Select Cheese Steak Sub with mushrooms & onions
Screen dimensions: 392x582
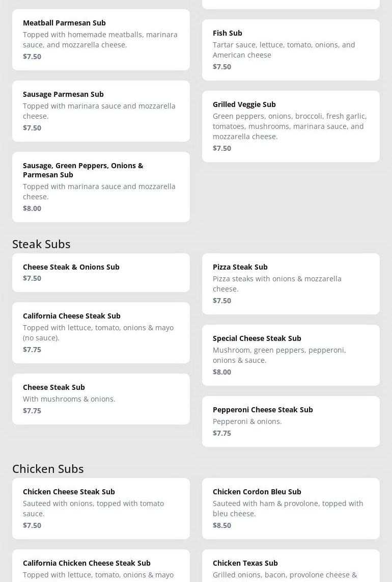pyautogui.click(x=101, y=399)
